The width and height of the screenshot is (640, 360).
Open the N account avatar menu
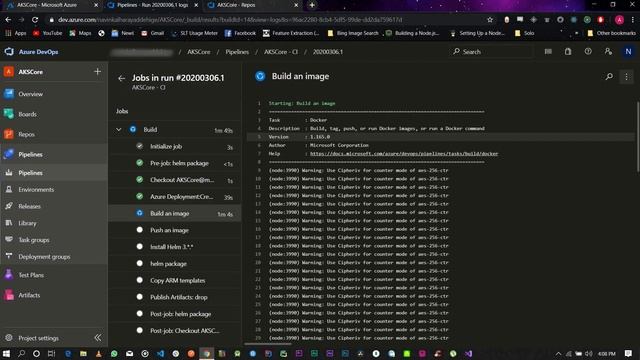pos(628,51)
